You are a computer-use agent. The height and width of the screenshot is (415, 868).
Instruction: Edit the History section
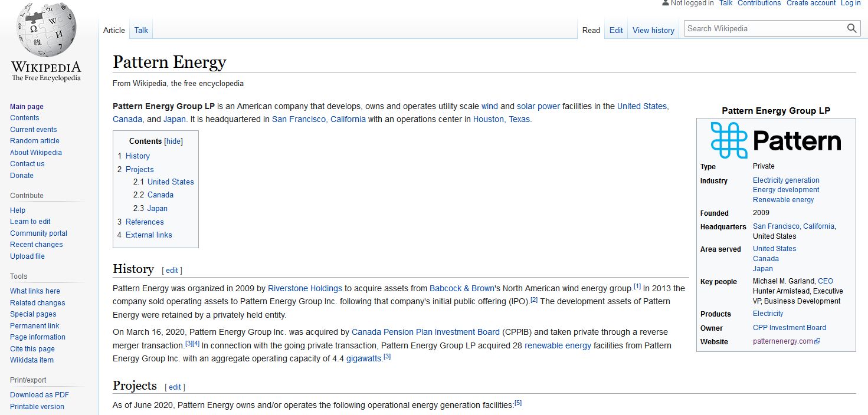tap(172, 271)
